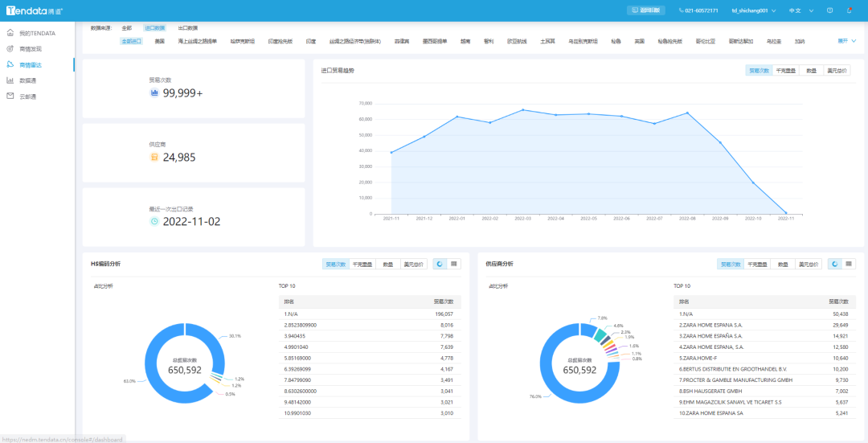This screenshot has width=868, height=443.
Task: Select 千克重量 in the 供应商分析 panel
Action: click(757, 265)
